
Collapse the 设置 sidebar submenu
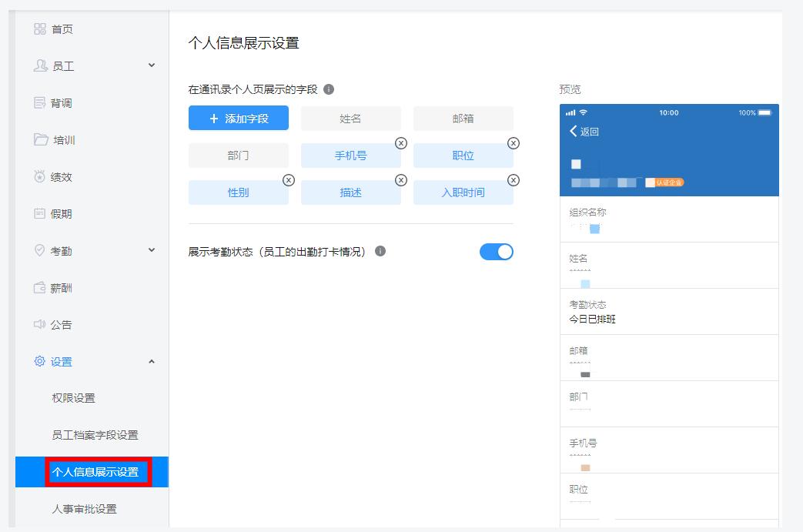151,362
